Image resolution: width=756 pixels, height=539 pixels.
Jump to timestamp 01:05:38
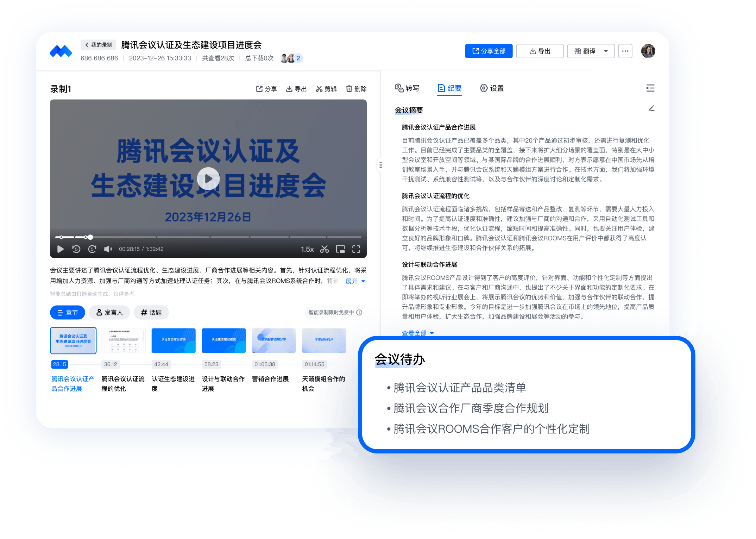(265, 364)
